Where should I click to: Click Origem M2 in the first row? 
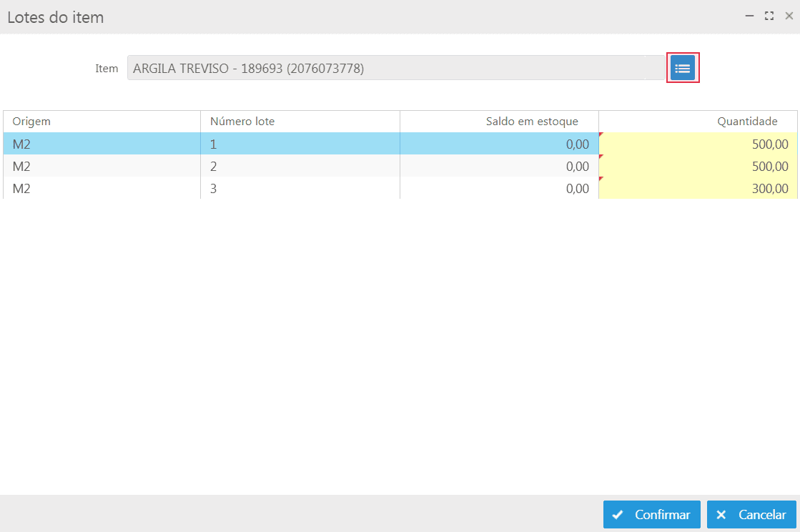(x=102, y=144)
